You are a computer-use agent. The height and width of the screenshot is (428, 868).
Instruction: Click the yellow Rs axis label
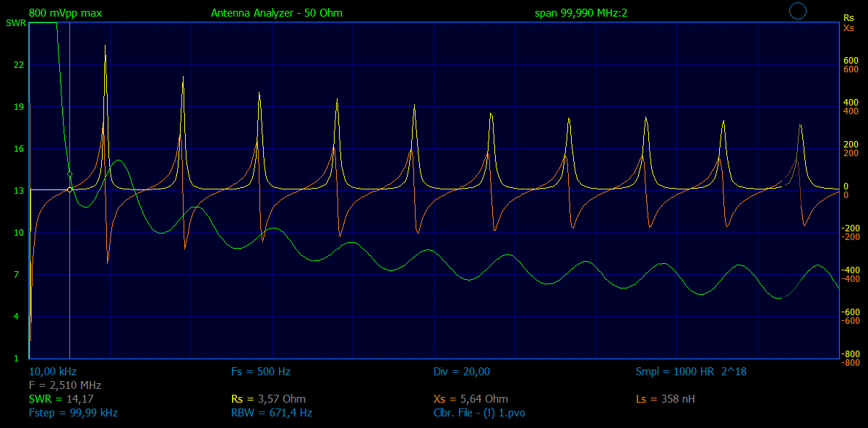click(x=848, y=17)
